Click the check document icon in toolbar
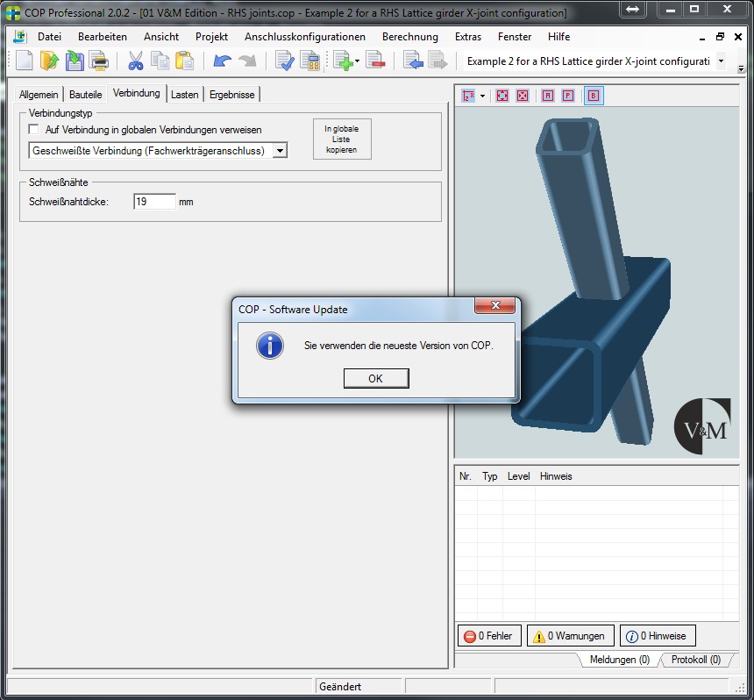 (284, 61)
